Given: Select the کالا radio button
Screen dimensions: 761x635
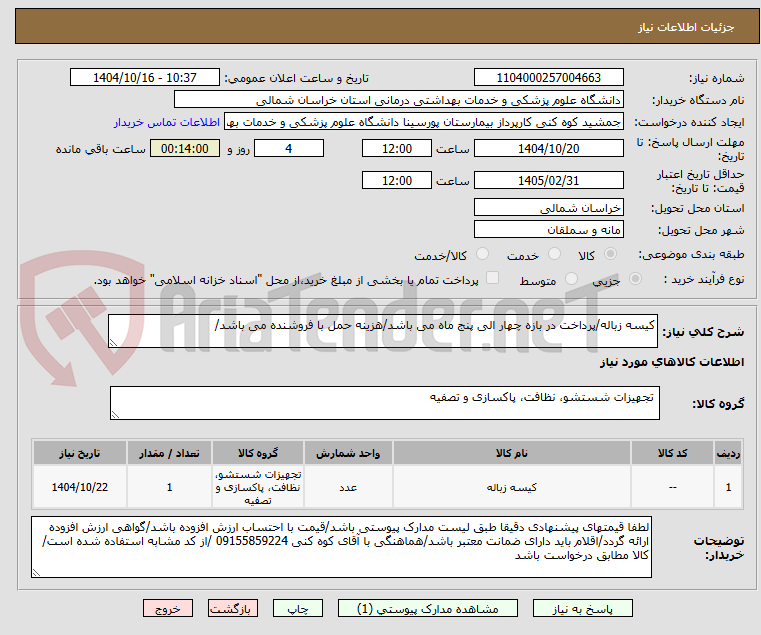Looking at the screenshot, I should (610, 254).
